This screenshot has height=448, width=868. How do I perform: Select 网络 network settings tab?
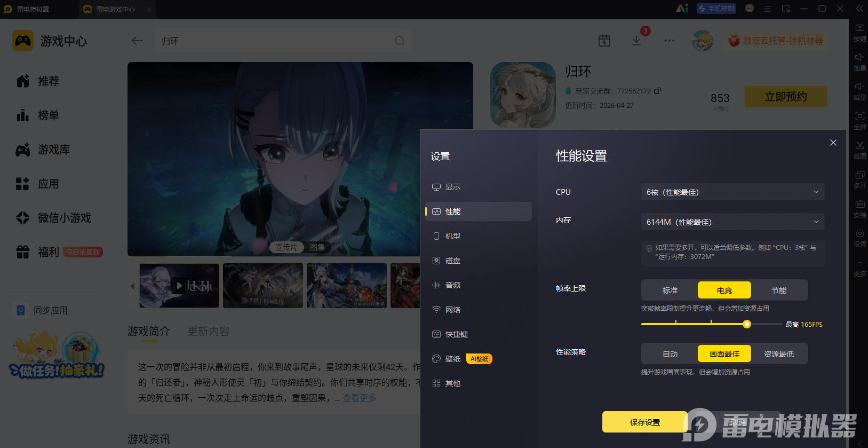pos(479,310)
